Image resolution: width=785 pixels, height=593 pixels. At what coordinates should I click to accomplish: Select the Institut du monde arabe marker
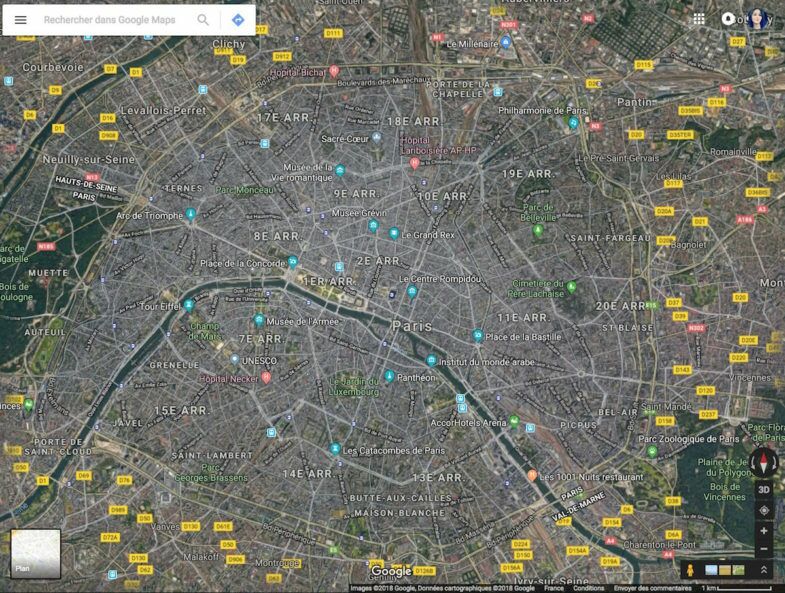click(431, 360)
